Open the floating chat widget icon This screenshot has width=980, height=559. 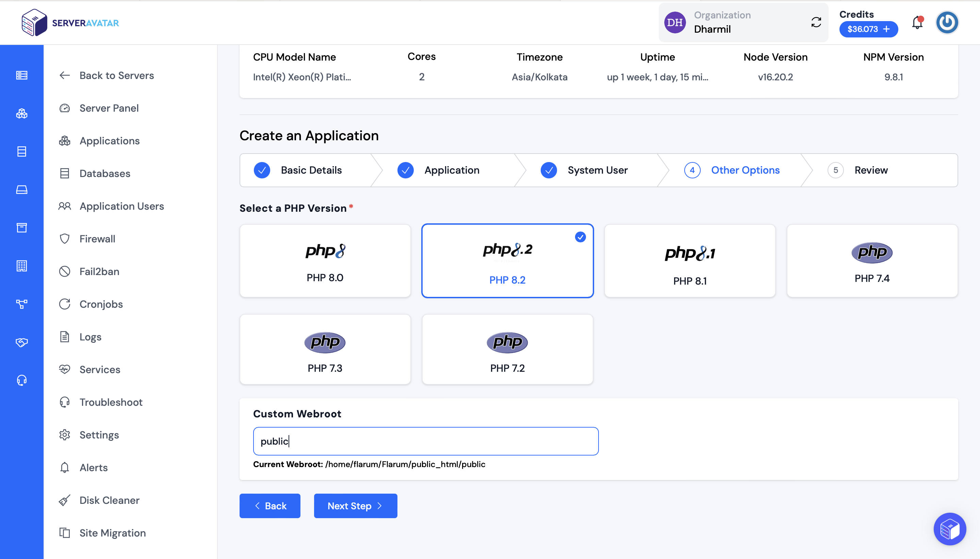(x=950, y=529)
